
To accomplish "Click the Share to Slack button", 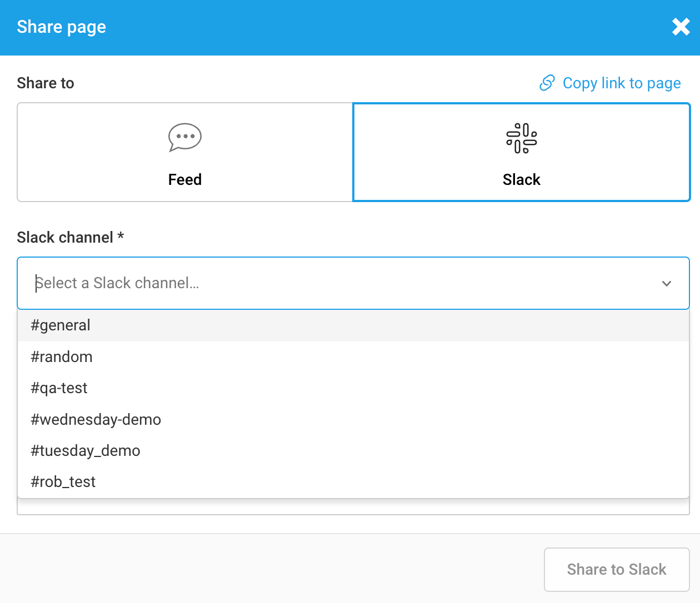I will tap(617, 570).
